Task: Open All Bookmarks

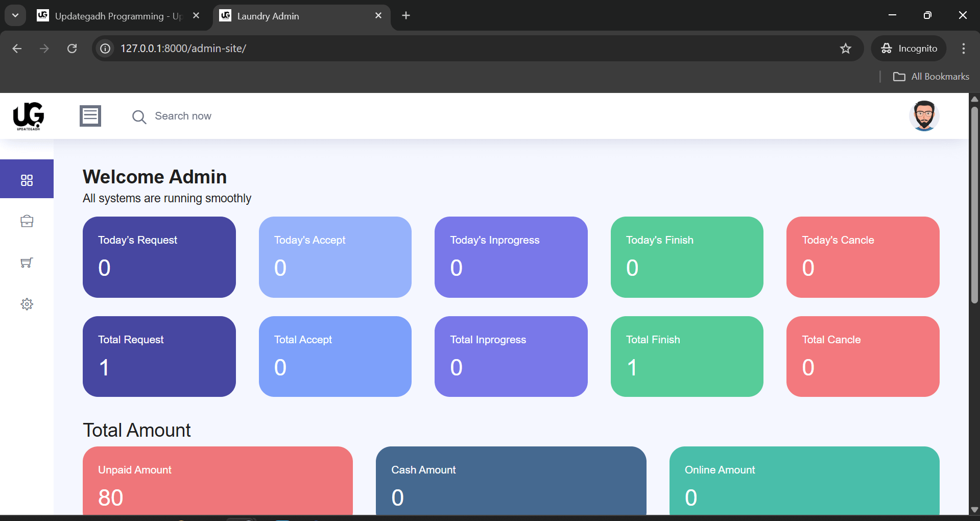Action: (931, 76)
